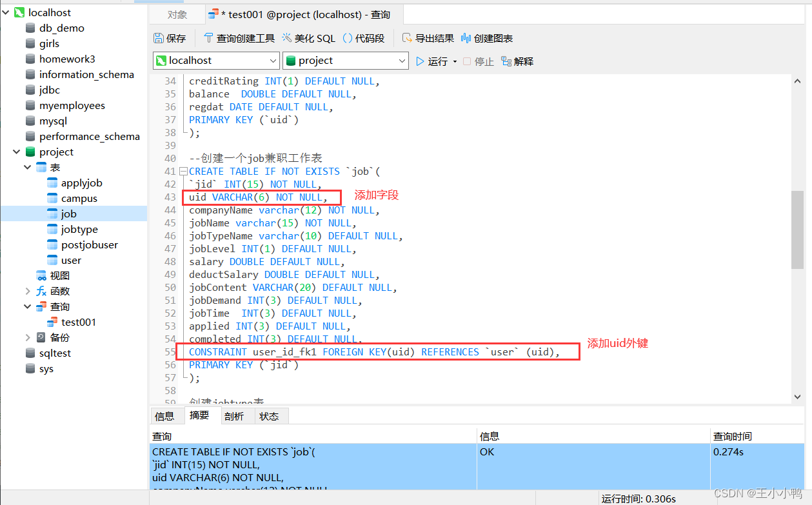The width and height of the screenshot is (812, 505).
Task: Select the applyjob table icon
Action: pos(52,183)
